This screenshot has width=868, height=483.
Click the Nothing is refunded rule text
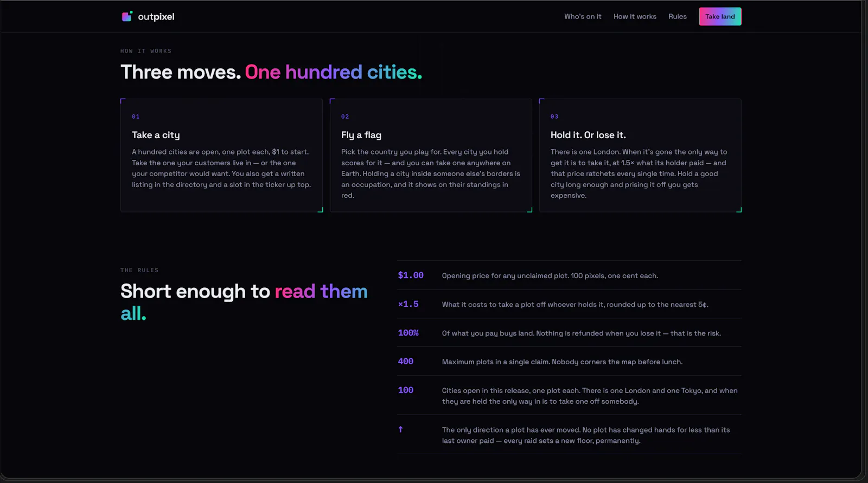pos(582,333)
